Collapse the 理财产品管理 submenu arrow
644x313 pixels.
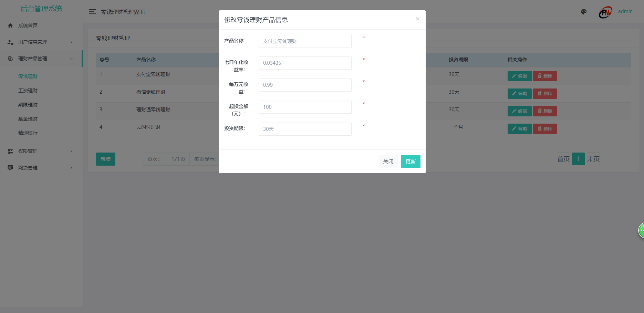(71, 59)
